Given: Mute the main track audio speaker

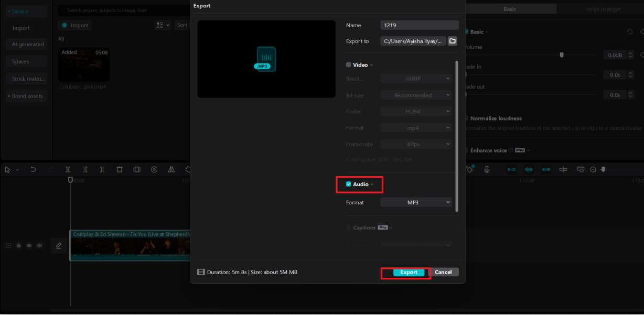Looking at the screenshot, I should [x=39, y=245].
